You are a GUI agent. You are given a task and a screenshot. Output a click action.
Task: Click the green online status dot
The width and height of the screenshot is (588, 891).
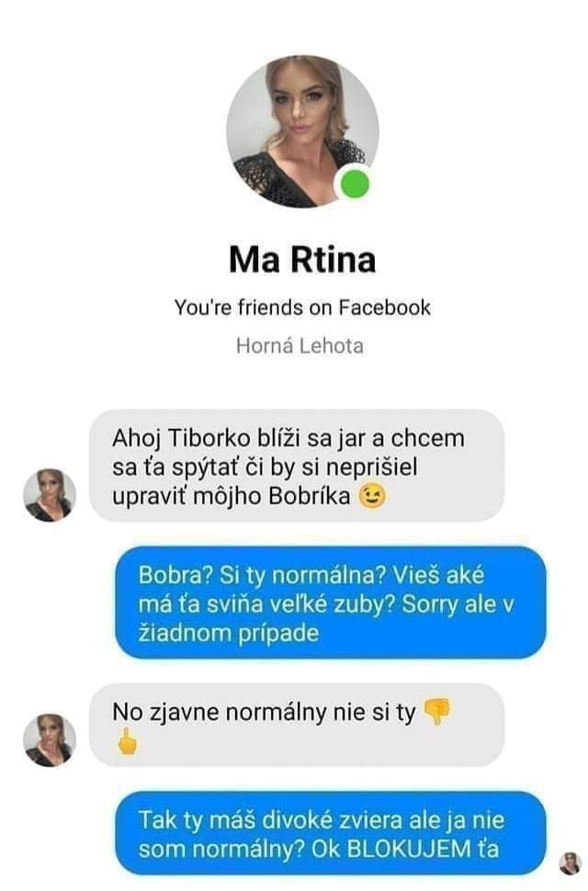pos(355,184)
